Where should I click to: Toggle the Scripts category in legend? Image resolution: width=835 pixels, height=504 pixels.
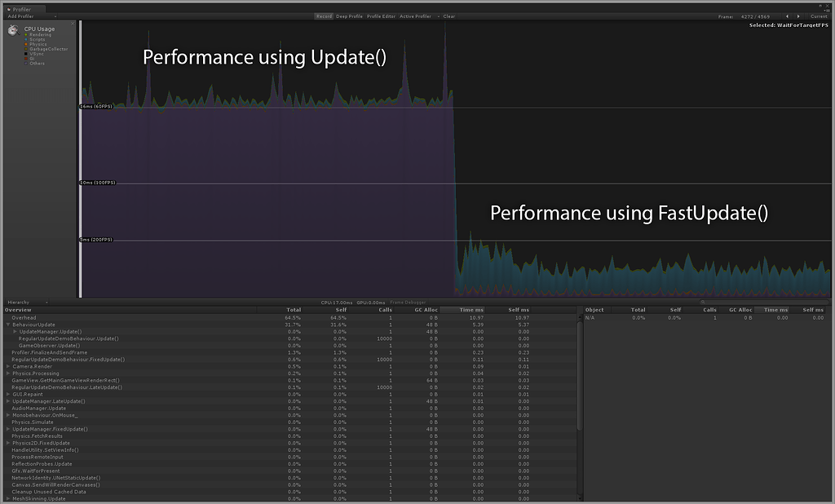coord(38,39)
